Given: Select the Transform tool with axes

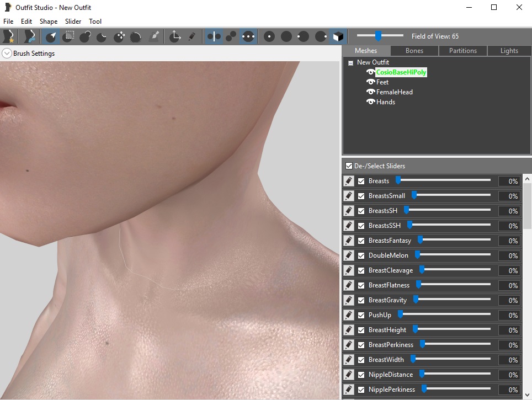Looking at the screenshot, I should [x=175, y=36].
